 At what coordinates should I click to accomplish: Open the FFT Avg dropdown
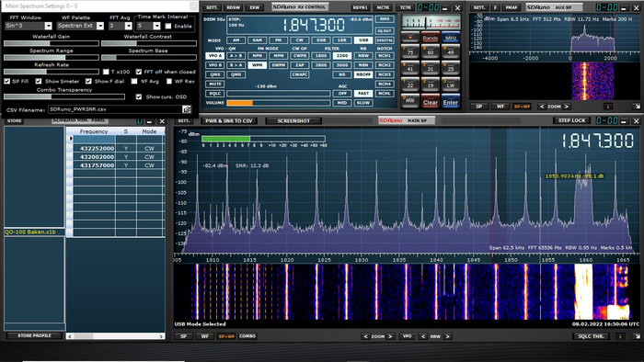129,26
